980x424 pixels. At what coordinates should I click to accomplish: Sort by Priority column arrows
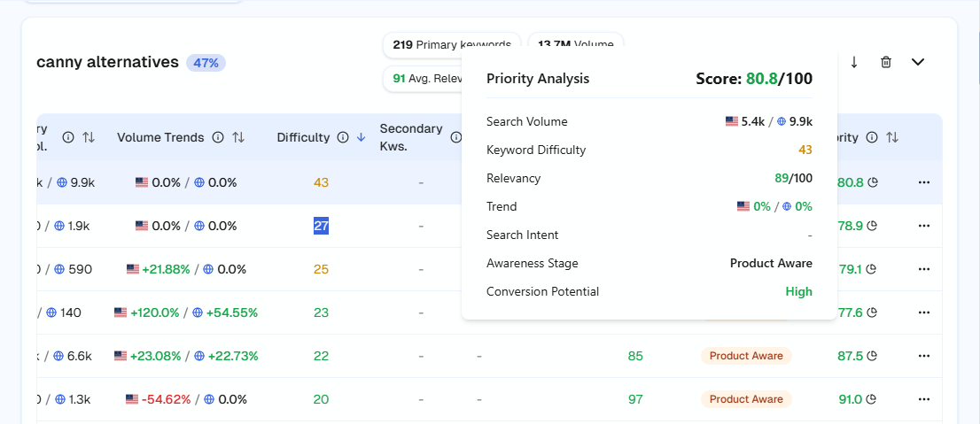click(892, 137)
